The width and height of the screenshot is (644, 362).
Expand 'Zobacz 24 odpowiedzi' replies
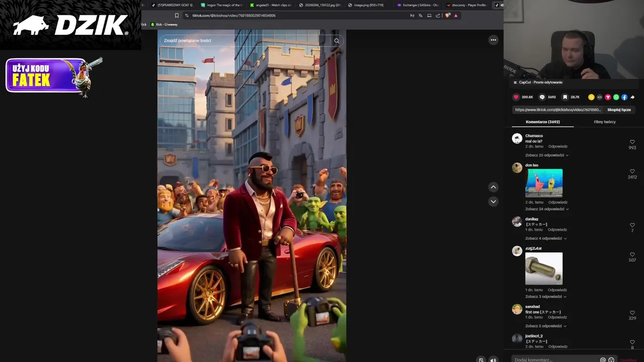click(x=547, y=209)
